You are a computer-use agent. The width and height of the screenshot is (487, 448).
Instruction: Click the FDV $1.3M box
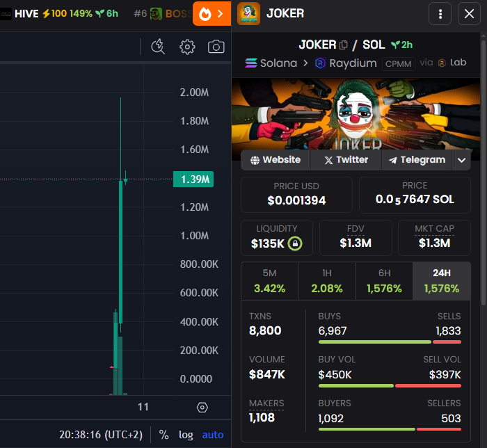[x=356, y=238]
